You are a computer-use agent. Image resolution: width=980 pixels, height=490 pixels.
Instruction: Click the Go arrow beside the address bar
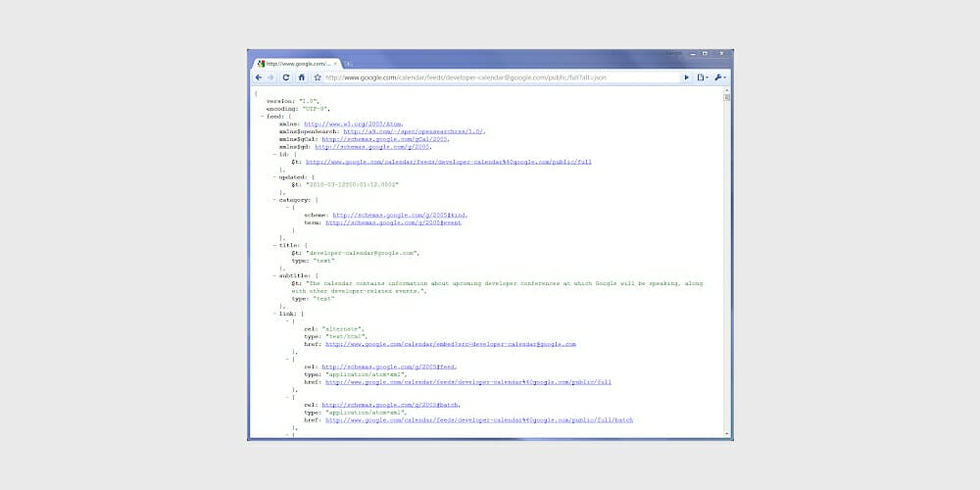tap(686, 77)
